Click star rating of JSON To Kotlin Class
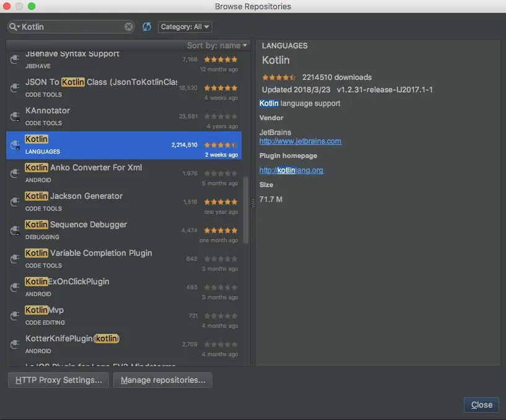This screenshot has height=420, width=506. tap(220, 88)
